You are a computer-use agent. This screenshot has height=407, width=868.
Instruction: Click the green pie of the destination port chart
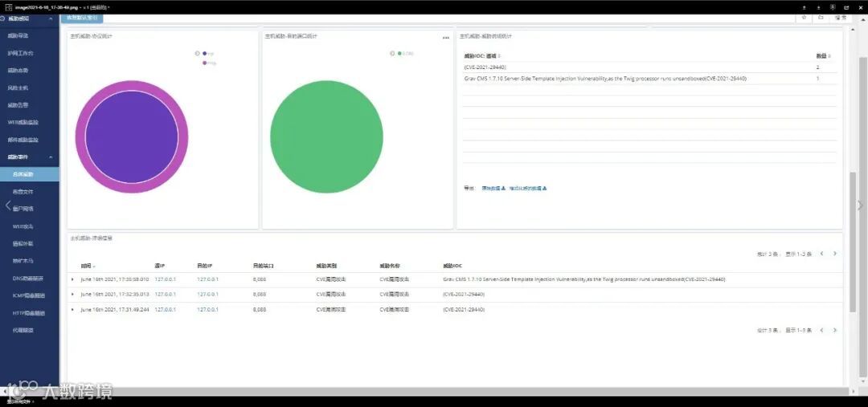pos(326,136)
